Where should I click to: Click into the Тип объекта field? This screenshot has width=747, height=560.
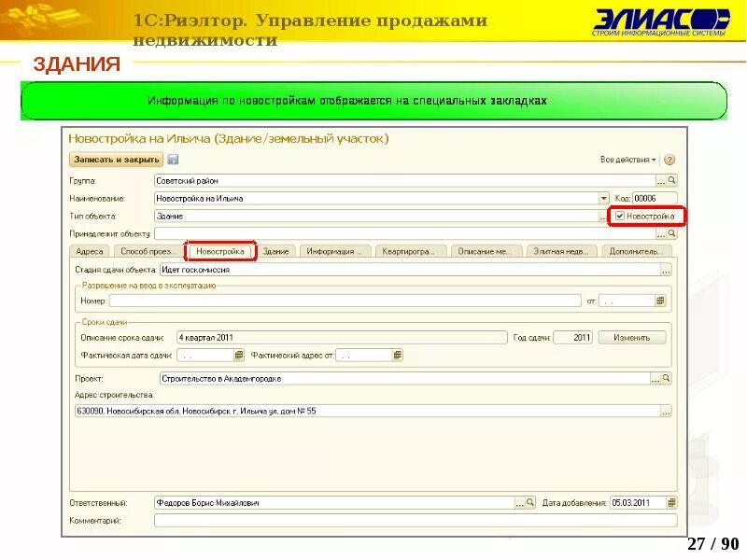pos(376,217)
